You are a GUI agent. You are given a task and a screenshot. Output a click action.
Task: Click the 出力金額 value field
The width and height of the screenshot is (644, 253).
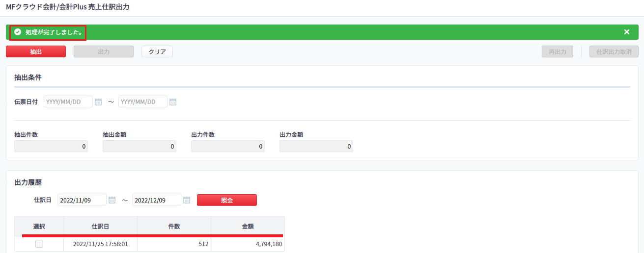click(316, 146)
